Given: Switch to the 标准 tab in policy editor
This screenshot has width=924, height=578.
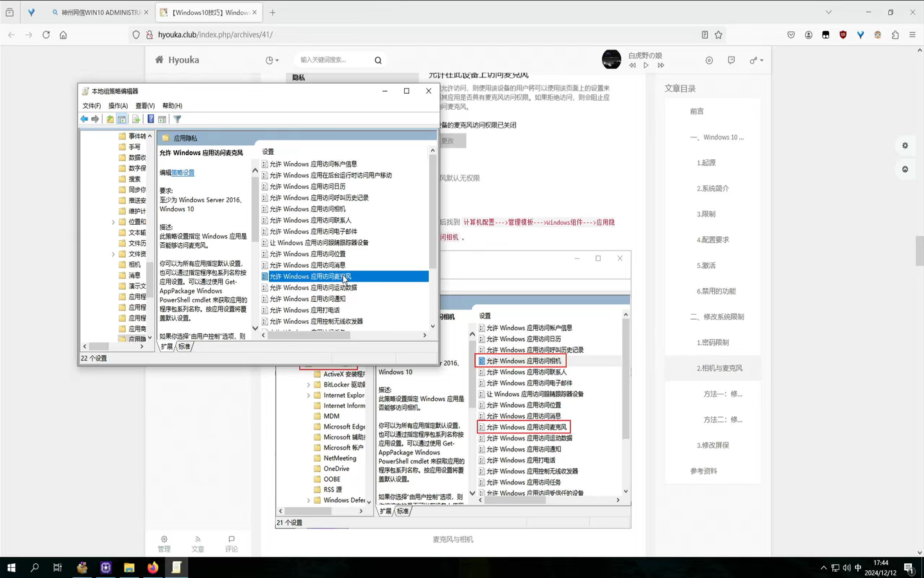Looking at the screenshot, I should tap(185, 347).
